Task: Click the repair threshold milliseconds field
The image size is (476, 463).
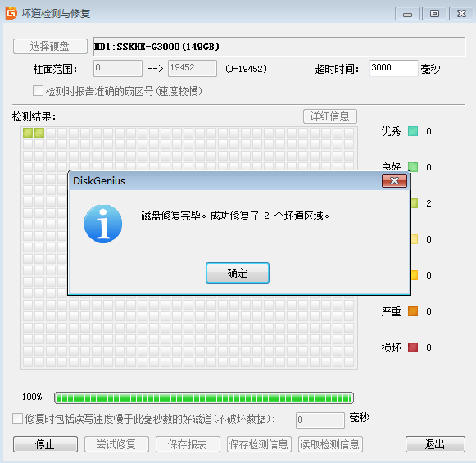Action: point(320,420)
